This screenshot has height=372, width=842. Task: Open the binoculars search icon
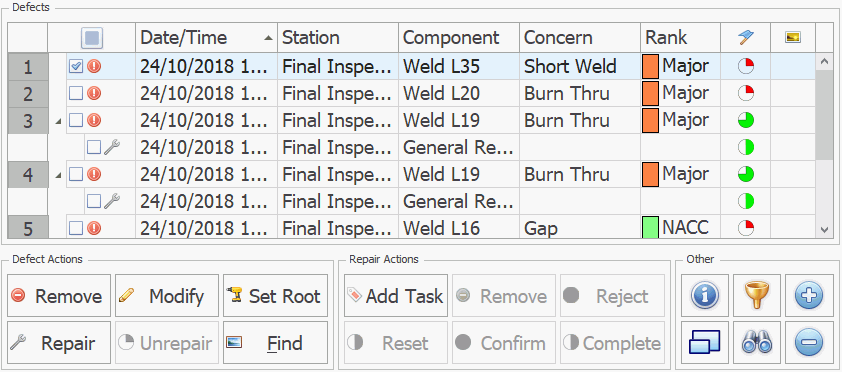coord(757,342)
